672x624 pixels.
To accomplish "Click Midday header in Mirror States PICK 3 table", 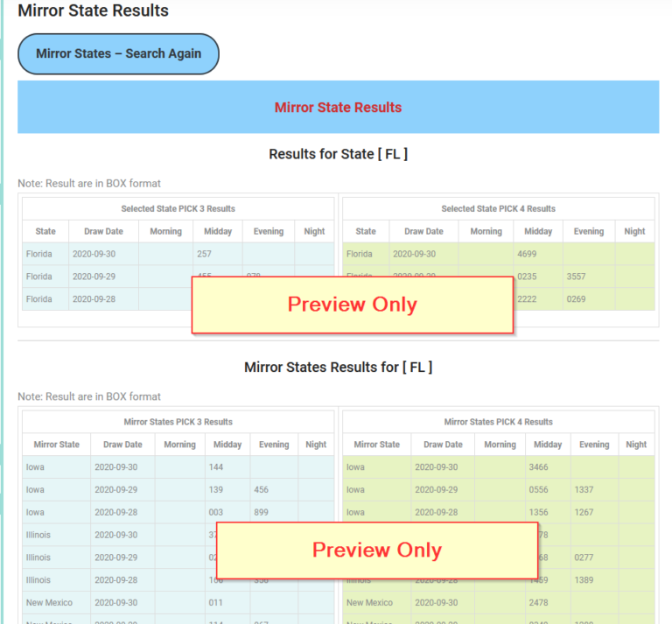I will point(227,445).
